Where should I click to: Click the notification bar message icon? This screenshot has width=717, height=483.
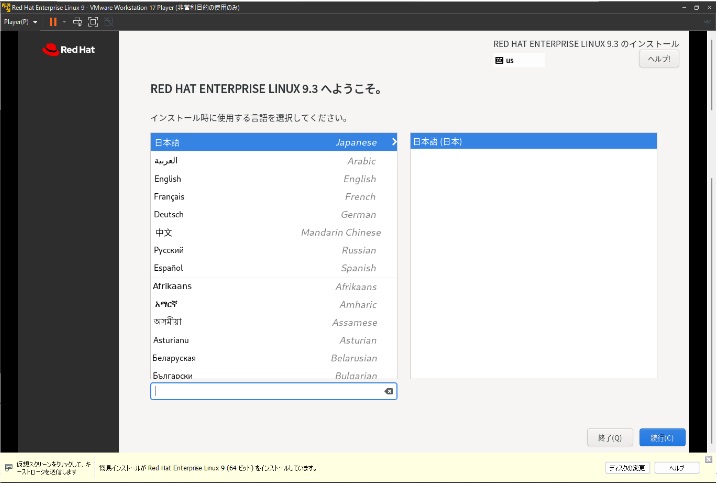tap(9, 467)
